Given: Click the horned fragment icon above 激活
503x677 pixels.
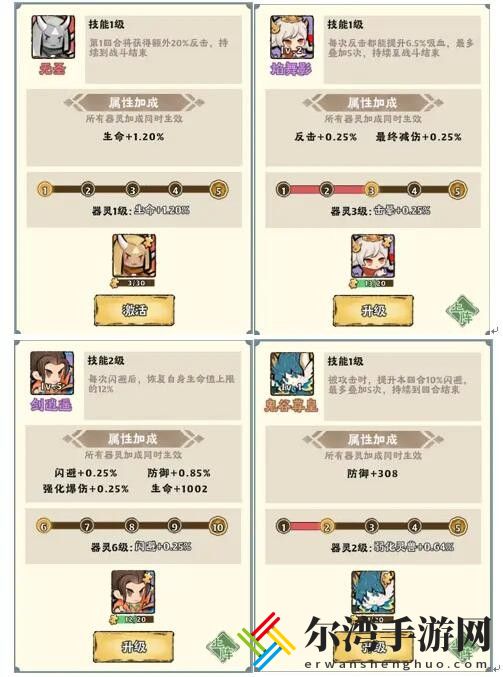Looking at the screenshot, I should (134, 256).
